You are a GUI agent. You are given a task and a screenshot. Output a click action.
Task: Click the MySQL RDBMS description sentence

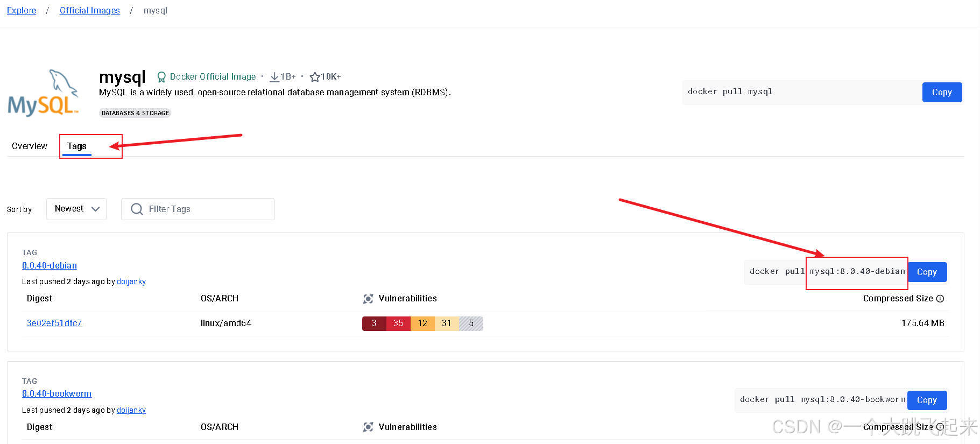(275, 92)
